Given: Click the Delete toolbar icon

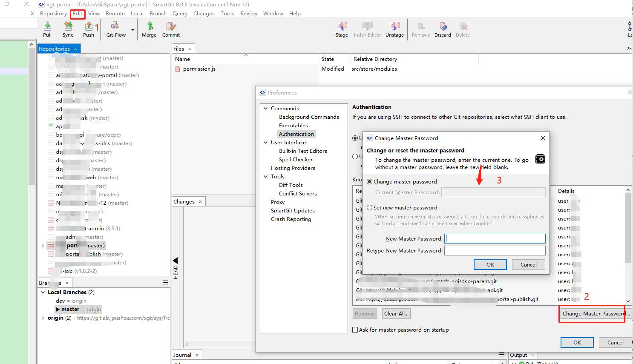Looking at the screenshot, I should (x=463, y=26).
